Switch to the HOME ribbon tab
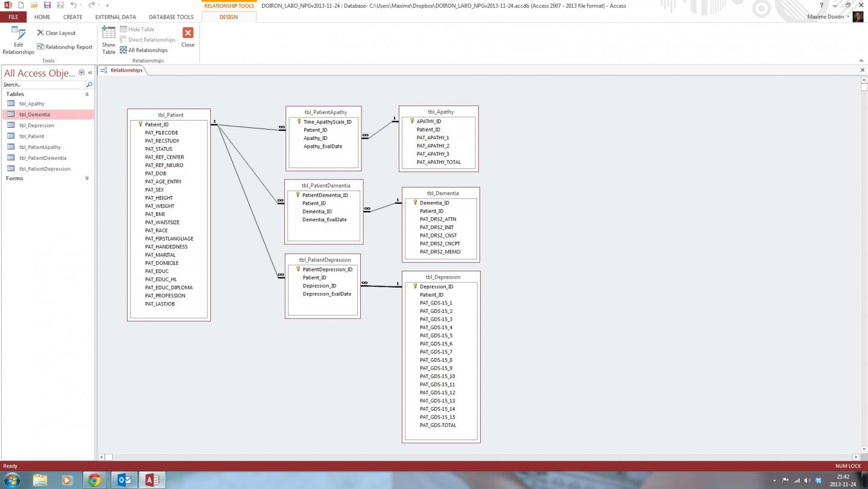This screenshot has width=868, height=489. click(42, 17)
